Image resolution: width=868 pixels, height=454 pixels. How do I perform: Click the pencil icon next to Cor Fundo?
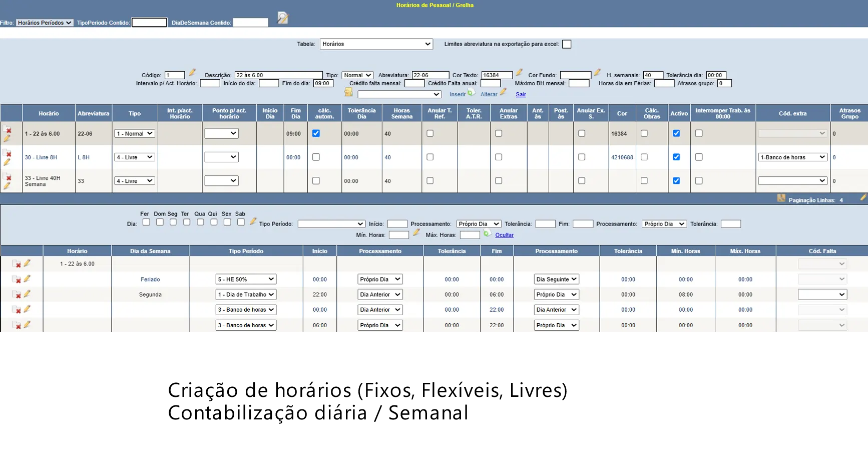tap(597, 73)
